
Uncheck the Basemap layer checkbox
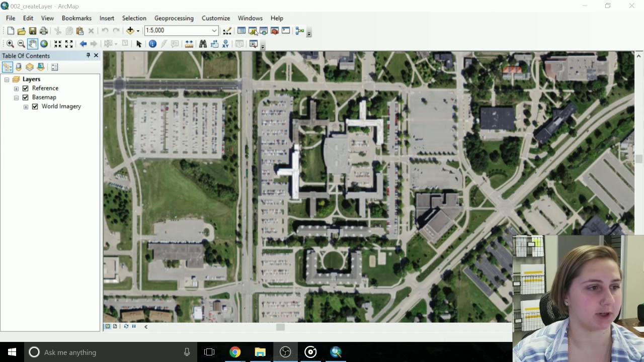pyautogui.click(x=25, y=98)
